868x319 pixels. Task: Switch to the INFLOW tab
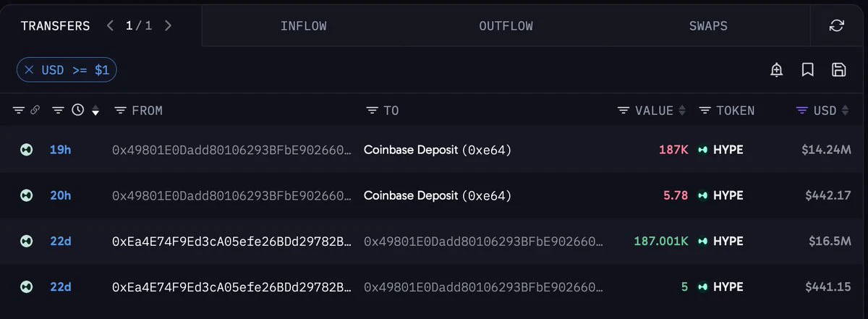304,26
